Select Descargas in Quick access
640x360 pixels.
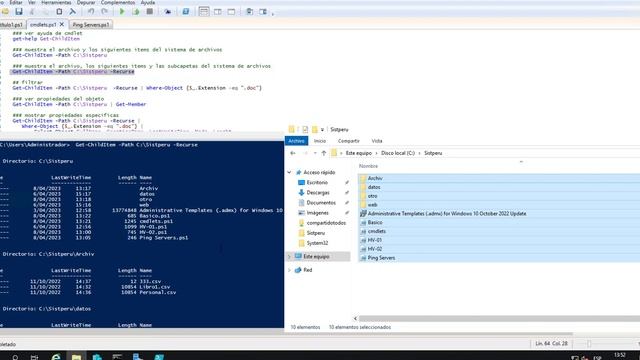[x=318, y=193]
